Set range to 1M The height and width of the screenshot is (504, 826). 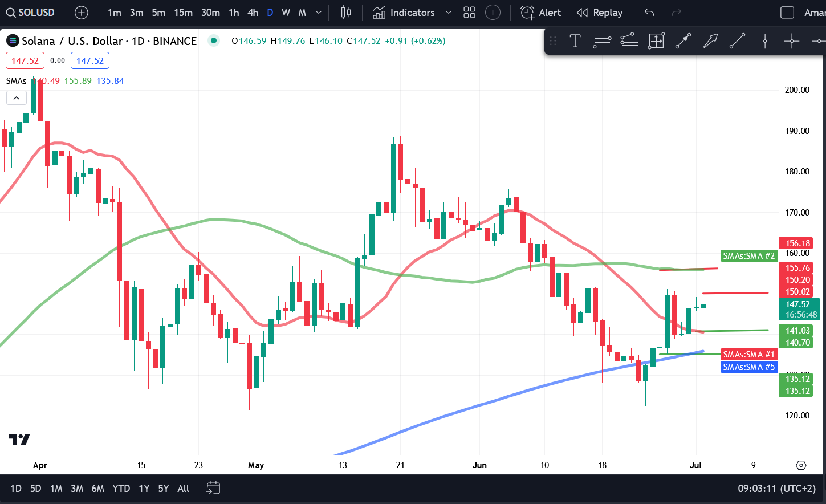click(x=56, y=489)
